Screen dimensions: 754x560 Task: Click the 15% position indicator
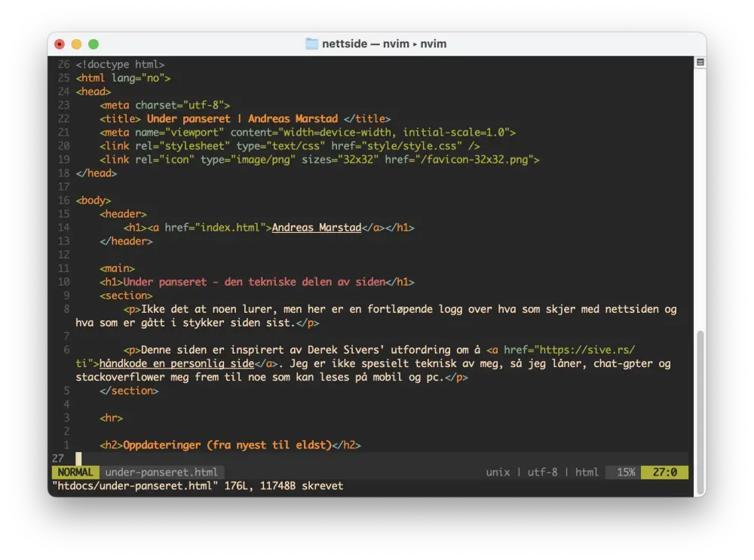[x=626, y=472]
